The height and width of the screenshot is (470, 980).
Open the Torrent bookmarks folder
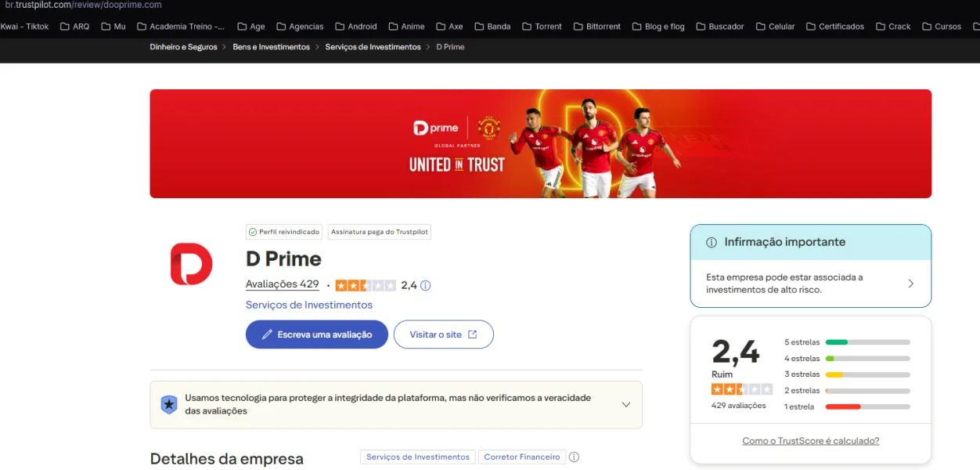[542, 27]
